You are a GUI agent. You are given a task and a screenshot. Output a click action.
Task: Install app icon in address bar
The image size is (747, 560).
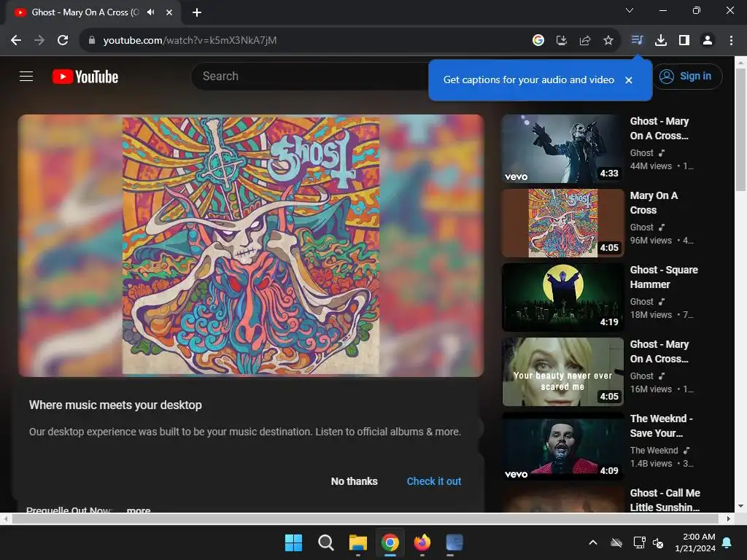tap(561, 41)
